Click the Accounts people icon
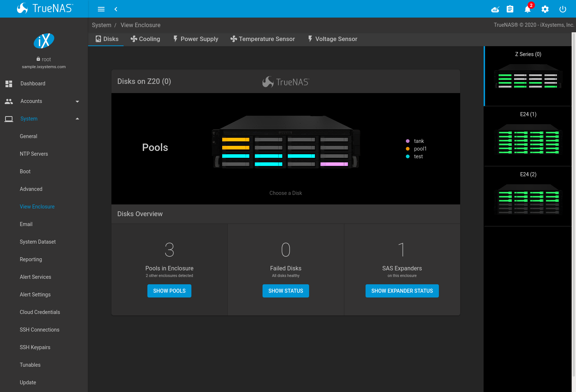The height and width of the screenshot is (392, 576). [9, 101]
